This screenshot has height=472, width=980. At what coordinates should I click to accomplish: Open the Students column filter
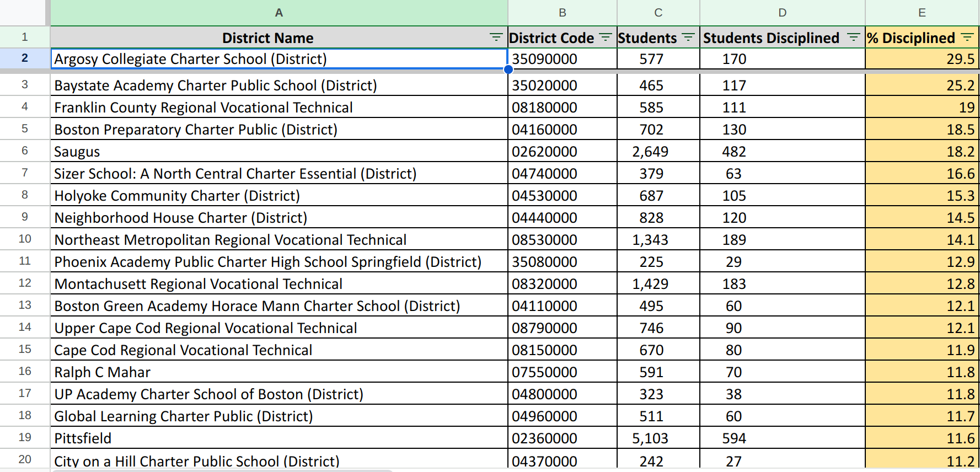(x=688, y=37)
